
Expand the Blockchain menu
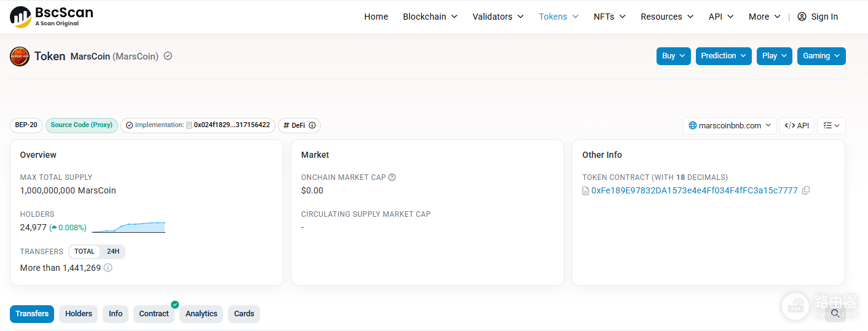pyautogui.click(x=430, y=17)
